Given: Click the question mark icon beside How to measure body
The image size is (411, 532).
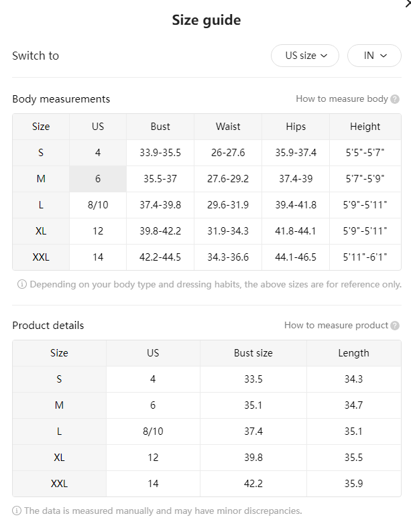Looking at the screenshot, I should [395, 99].
